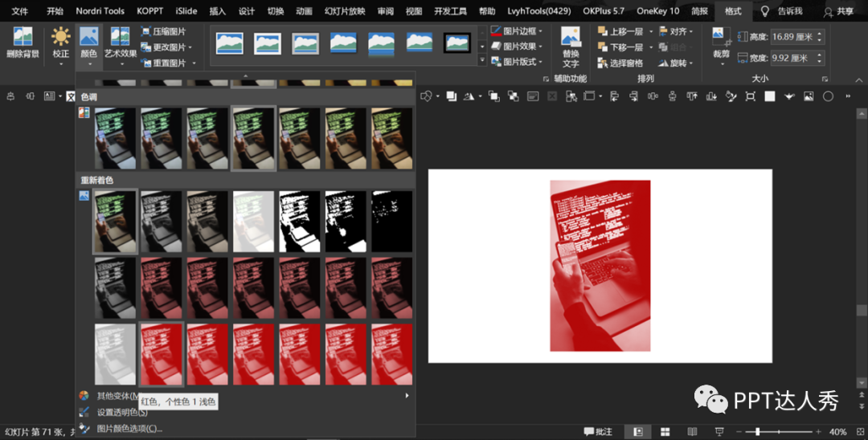The width and height of the screenshot is (868, 440).
Task: Click the 共享 share button
Action: tap(838, 11)
